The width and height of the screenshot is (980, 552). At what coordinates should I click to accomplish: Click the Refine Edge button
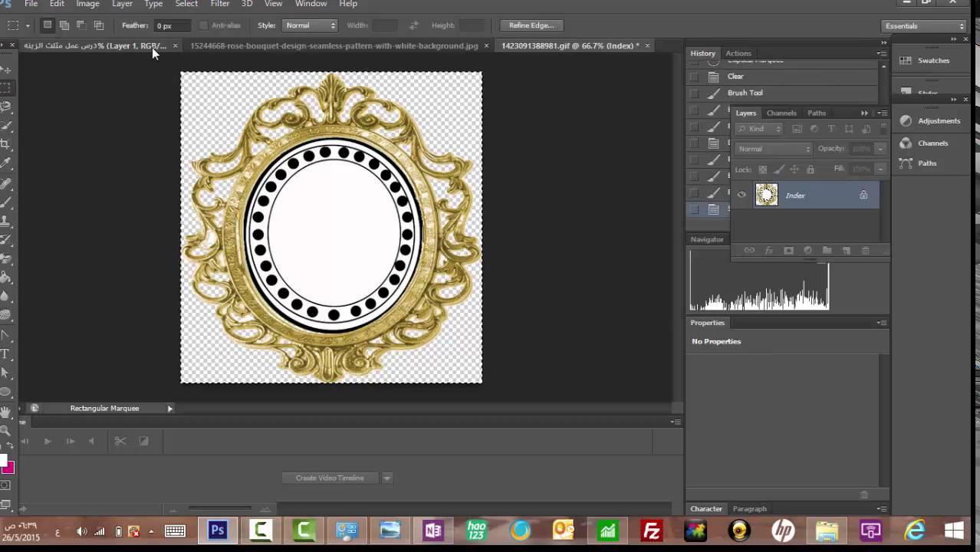coord(531,25)
